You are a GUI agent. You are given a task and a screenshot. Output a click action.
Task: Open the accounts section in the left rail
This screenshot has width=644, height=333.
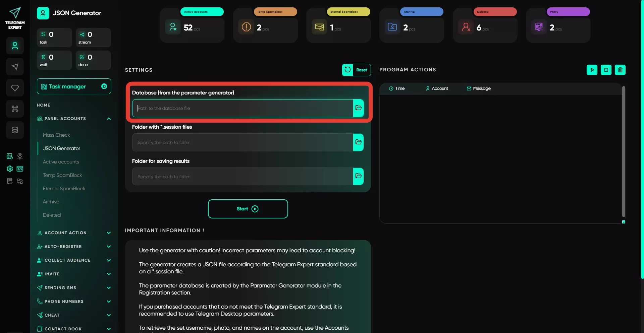pyautogui.click(x=15, y=46)
